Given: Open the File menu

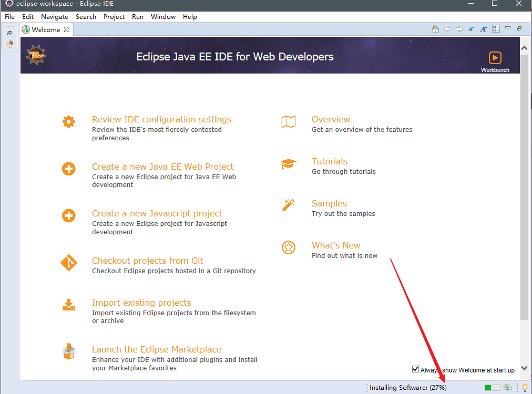Looking at the screenshot, I should 9,17.
